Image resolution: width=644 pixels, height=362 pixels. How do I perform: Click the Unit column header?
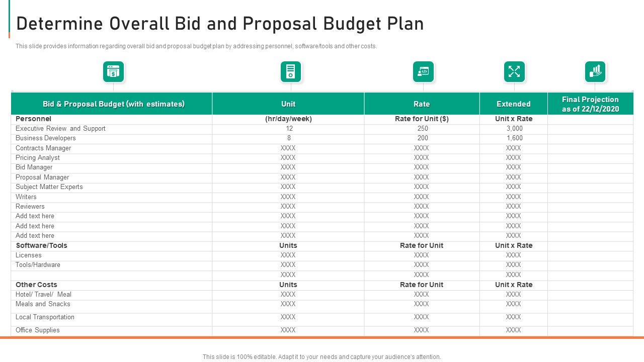coord(288,104)
